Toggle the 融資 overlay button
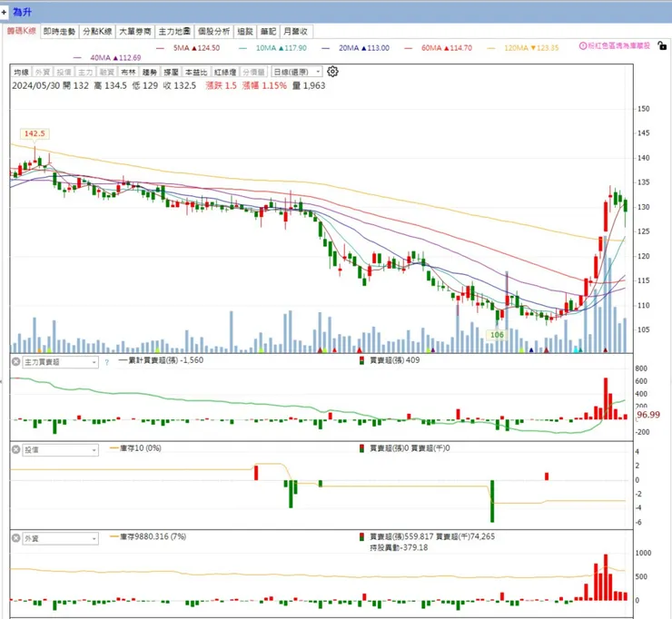The height and width of the screenshot is (619, 672). pyautogui.click(x=107, y=72)
